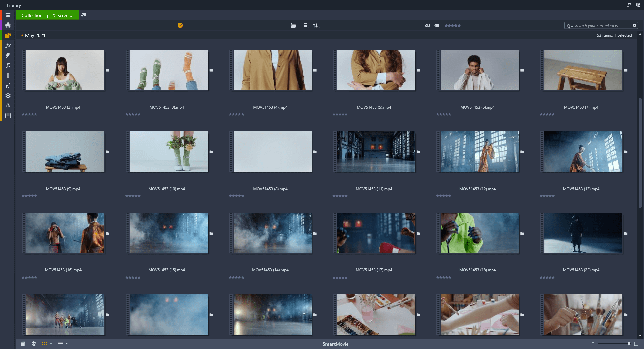Select the Effects (fx) category

8,45
